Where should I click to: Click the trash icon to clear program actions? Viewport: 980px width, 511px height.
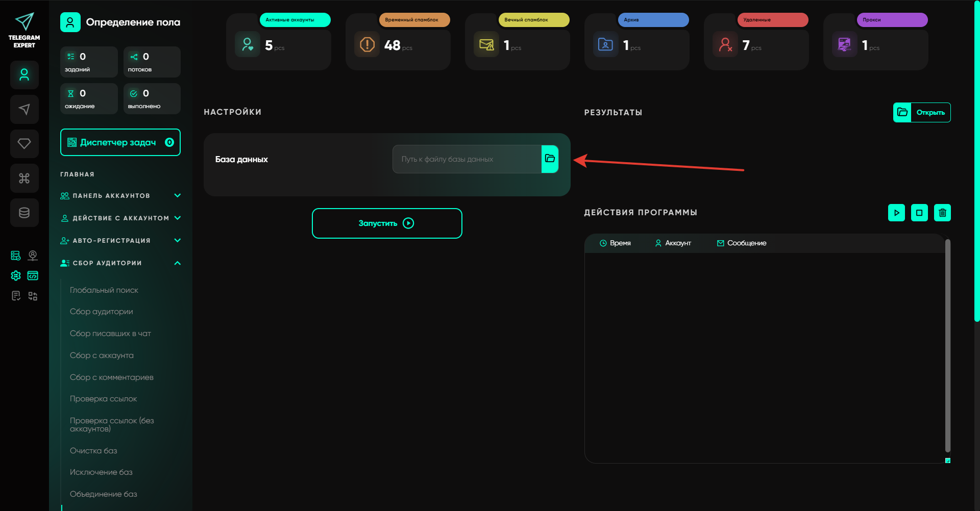pos(942,213)
